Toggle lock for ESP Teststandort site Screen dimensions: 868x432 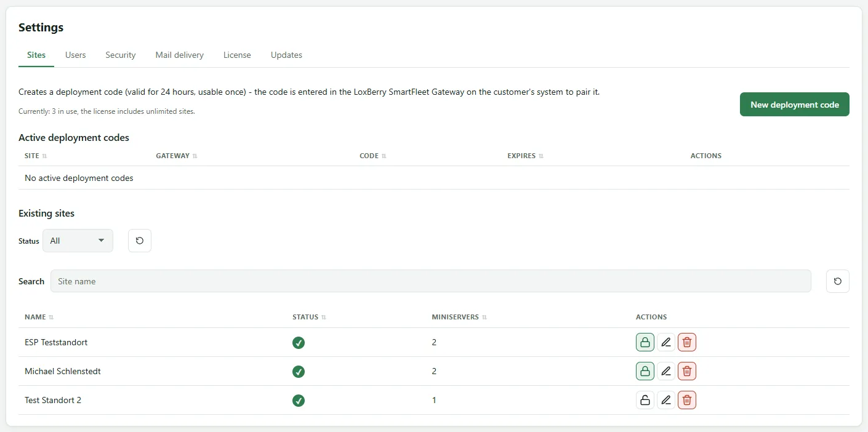(x=645, y=342)
